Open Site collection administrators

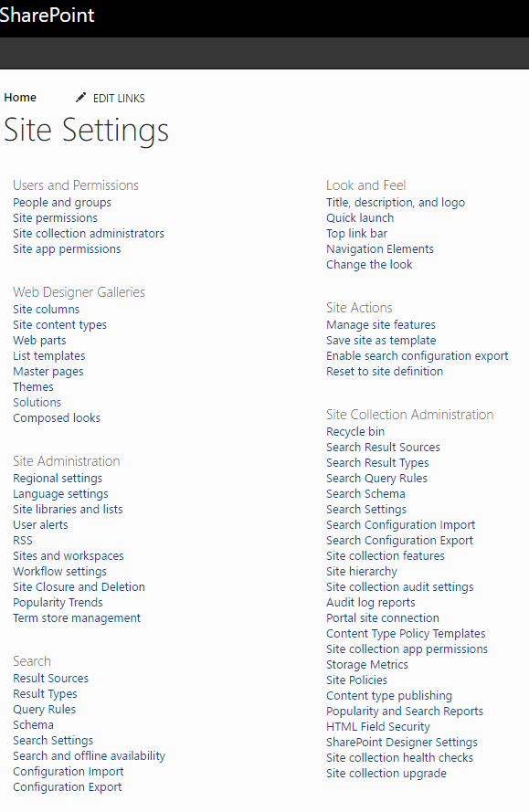[89, 234]
